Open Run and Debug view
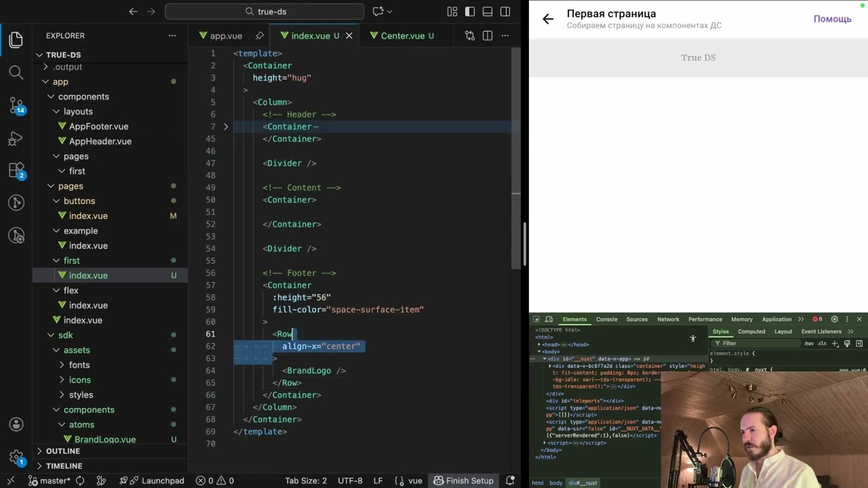This screenshot has width=868, height=488. pos(16,138)
